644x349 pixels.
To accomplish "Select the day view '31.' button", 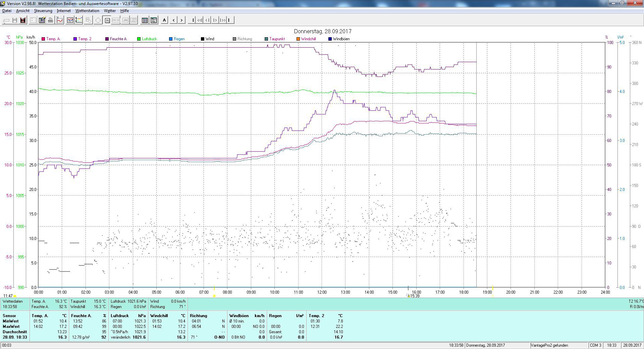I will pyautogui.click(x=107, y=20).
